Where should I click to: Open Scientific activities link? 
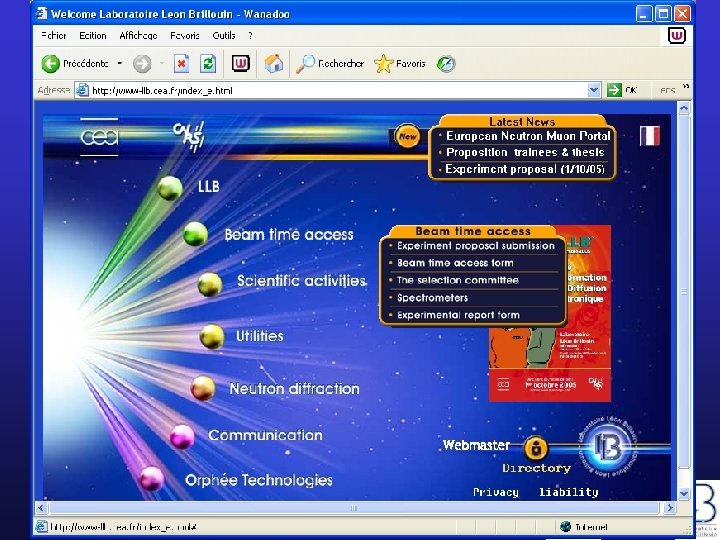click(x=301, y=281)
